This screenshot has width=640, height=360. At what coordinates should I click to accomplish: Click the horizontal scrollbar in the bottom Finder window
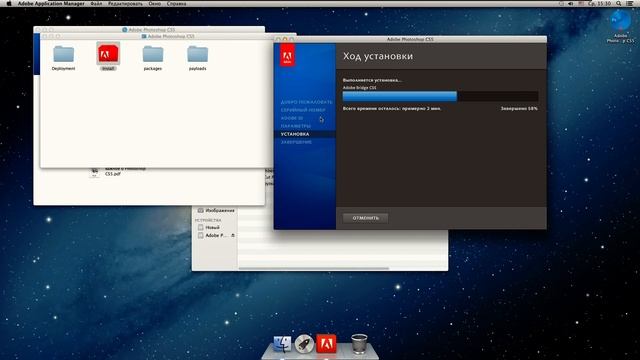(x=313, y=269)
